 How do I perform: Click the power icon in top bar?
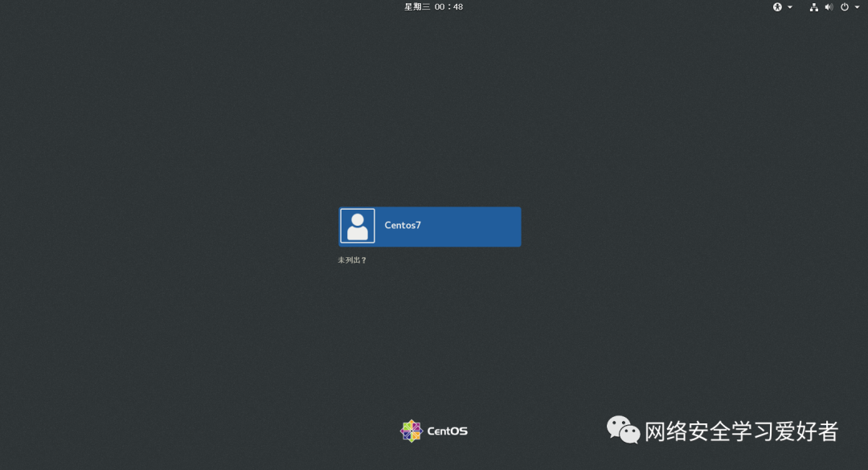click(x=844, y=7)
